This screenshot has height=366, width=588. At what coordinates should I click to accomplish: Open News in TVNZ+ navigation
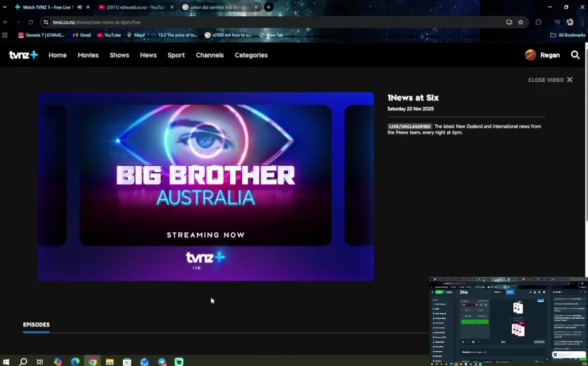pyautogui.click(x=148, y=55)
